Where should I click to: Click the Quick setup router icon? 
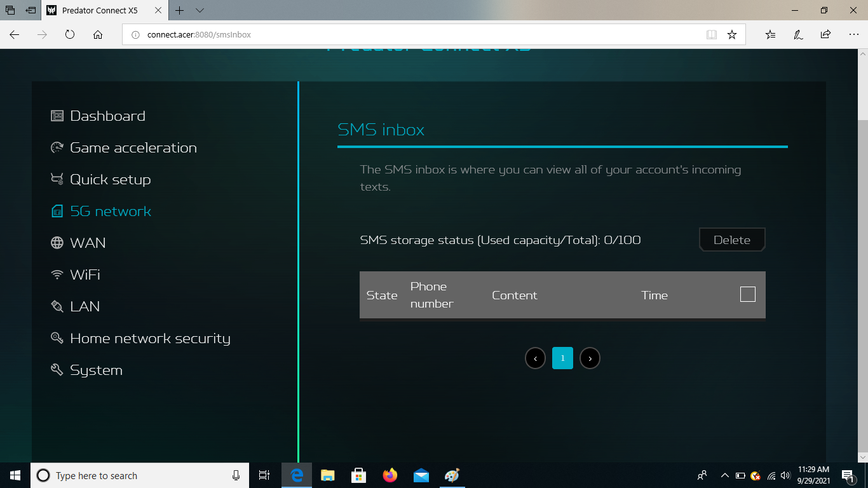57,179
